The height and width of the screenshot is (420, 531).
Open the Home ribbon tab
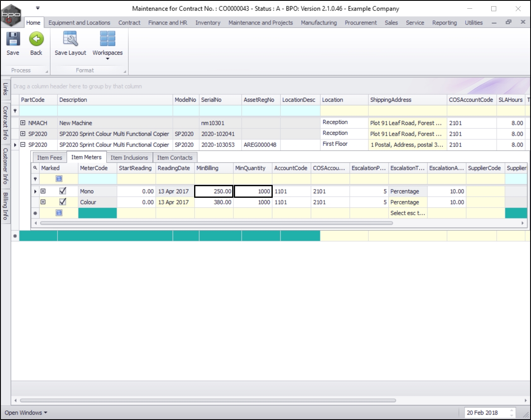(34, 23)
